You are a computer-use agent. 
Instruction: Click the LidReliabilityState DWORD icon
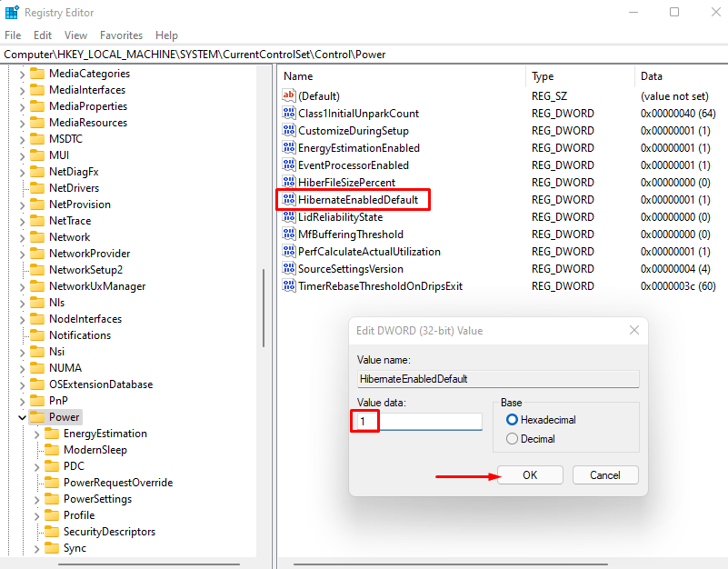pyautogui.click(x=288, y=216)
